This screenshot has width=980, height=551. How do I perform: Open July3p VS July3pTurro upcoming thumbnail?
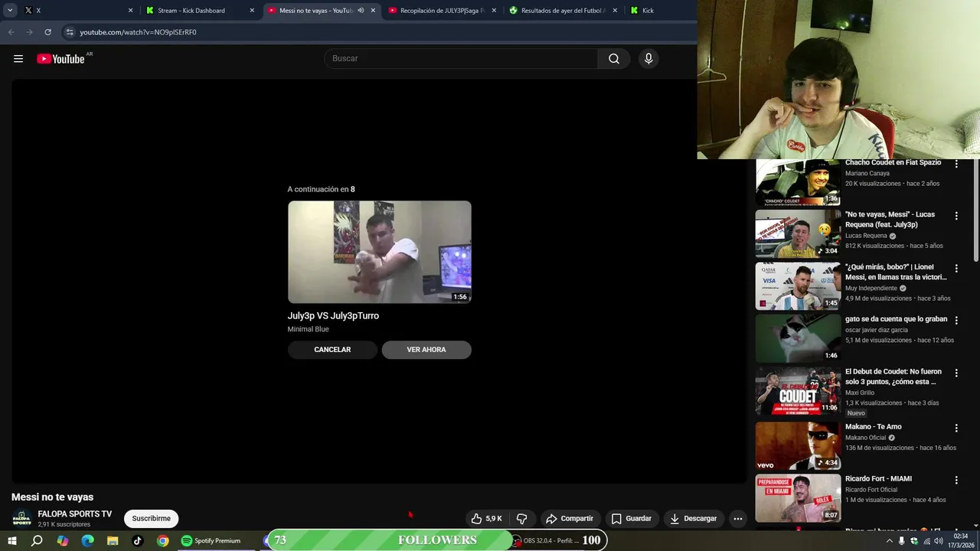point(380,252)
